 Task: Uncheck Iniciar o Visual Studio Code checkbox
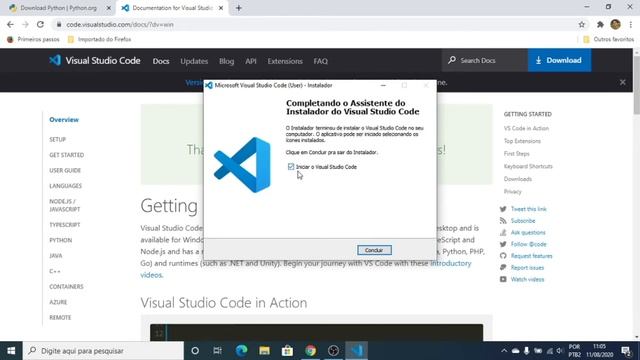[x=291, y=167]
